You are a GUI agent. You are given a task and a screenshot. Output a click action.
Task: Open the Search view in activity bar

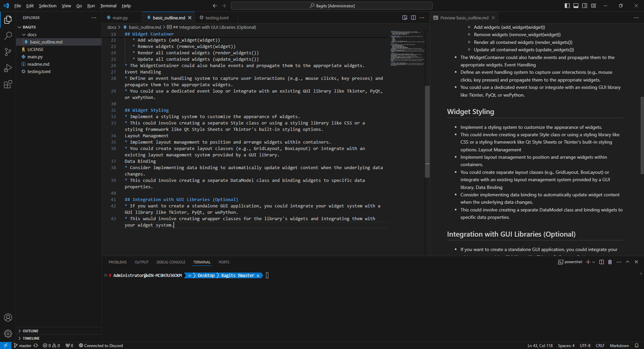8,36
